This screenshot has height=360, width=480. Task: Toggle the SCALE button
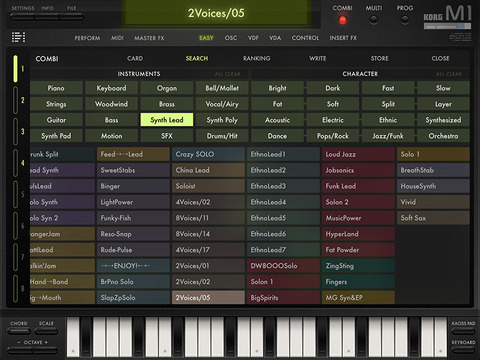[46, 331]
